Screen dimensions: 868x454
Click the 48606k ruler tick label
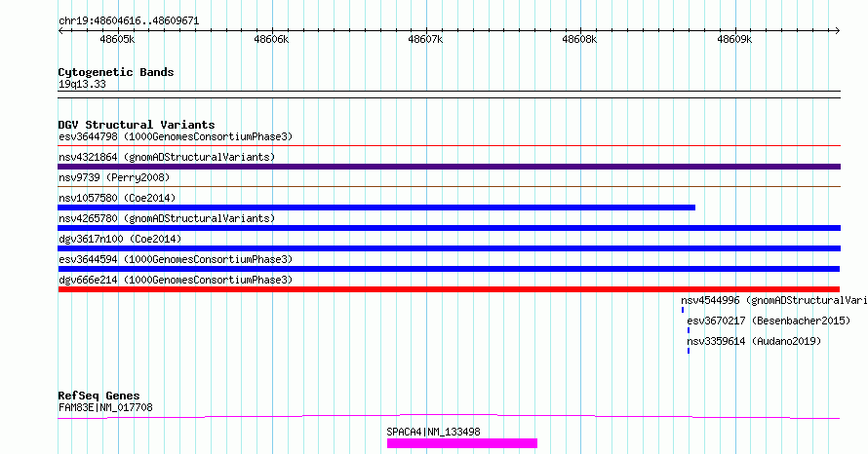tap(271, 39)
